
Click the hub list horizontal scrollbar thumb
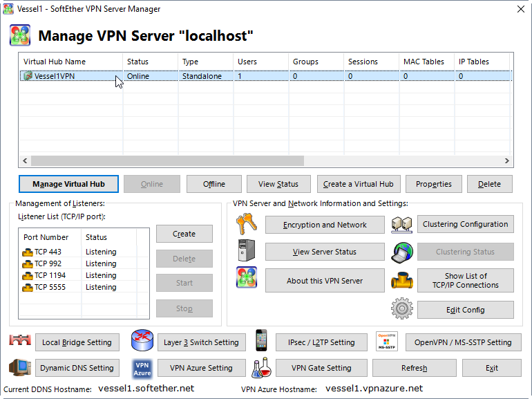pos(167,160)
